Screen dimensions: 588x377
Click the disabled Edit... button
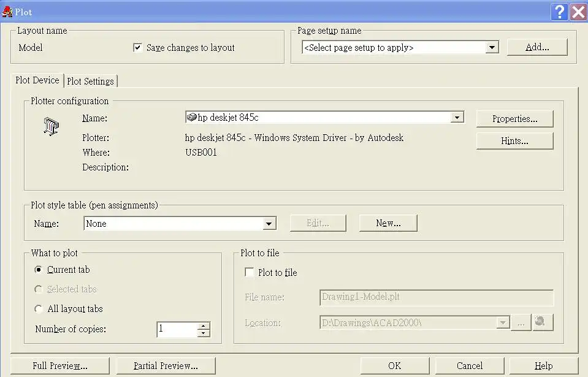point(318,223)
